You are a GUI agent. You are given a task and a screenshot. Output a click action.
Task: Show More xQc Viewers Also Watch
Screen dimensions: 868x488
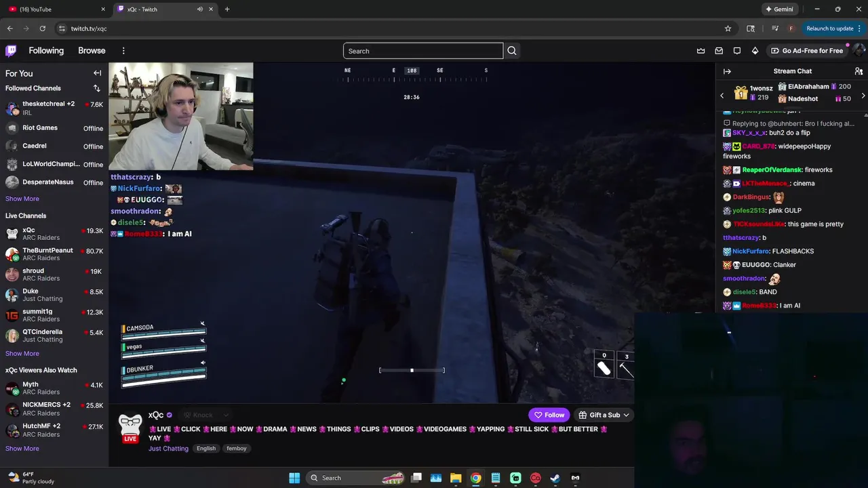tap(22, 448)
